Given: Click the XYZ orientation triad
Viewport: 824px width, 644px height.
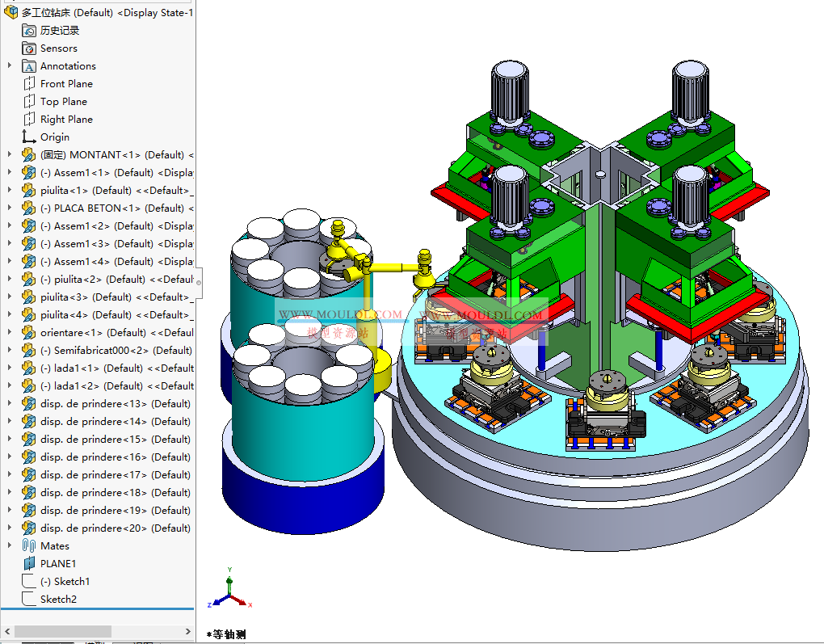Looking at the screenshot, I should (230, 591).
